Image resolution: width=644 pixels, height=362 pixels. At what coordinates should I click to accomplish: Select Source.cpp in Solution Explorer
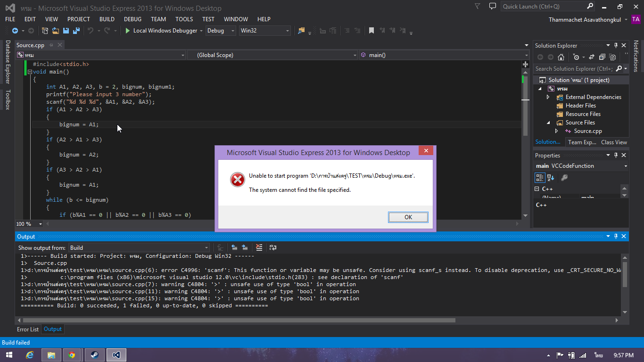pos(587,131)
